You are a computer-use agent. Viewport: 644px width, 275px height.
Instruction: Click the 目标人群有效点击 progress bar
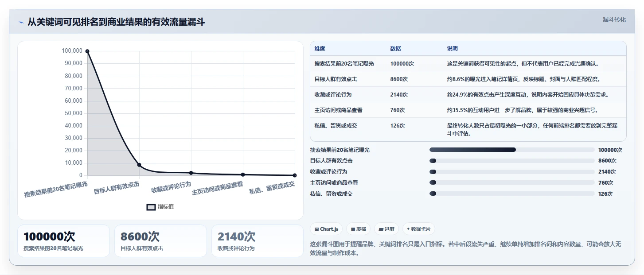point(512,161)
